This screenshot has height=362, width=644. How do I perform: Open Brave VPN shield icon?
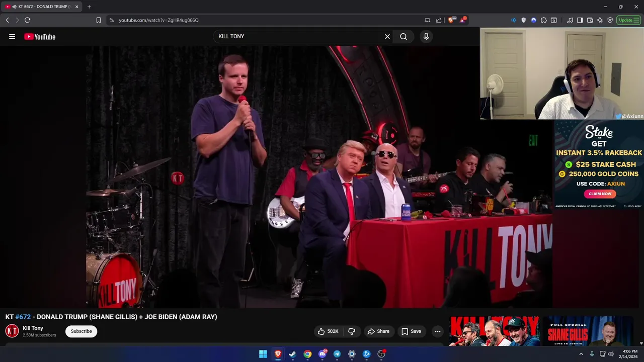coord(610,20)
